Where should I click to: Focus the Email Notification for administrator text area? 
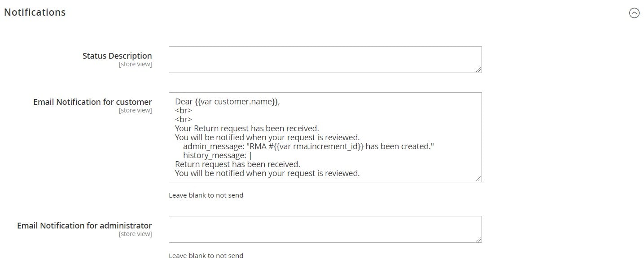pos(325,229)
